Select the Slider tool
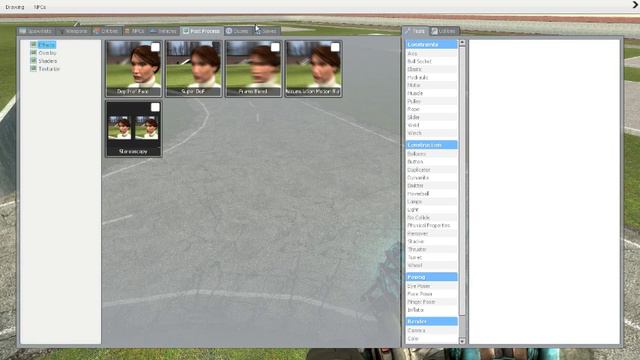This screenshot has height=360, width=640. [x=431, y=117]
